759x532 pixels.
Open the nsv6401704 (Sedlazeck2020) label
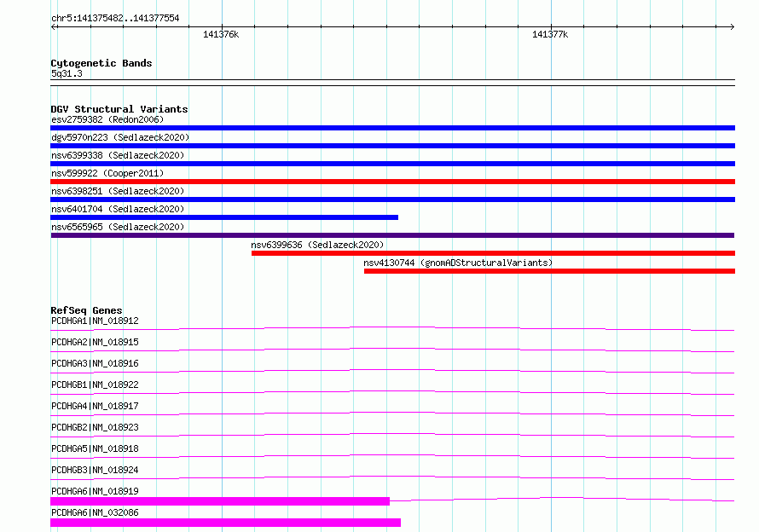pos(118,209)
